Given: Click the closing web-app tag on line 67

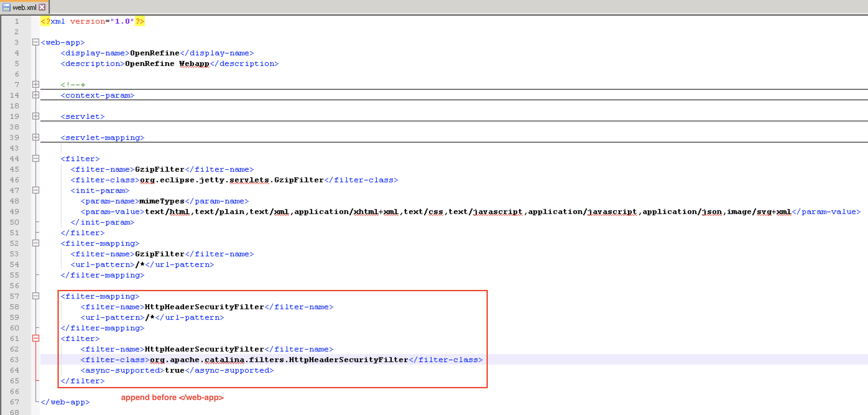Looking at the screenshot, I should 65,402.
